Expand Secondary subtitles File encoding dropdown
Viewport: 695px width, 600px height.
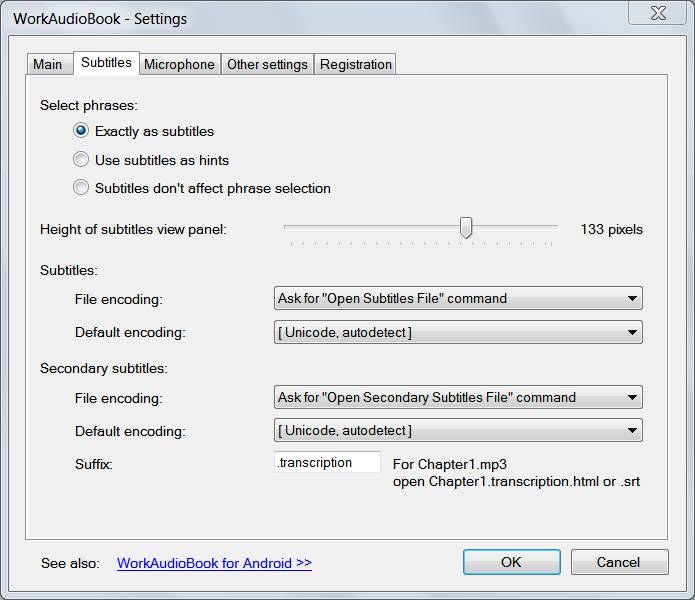coord(458,398)
